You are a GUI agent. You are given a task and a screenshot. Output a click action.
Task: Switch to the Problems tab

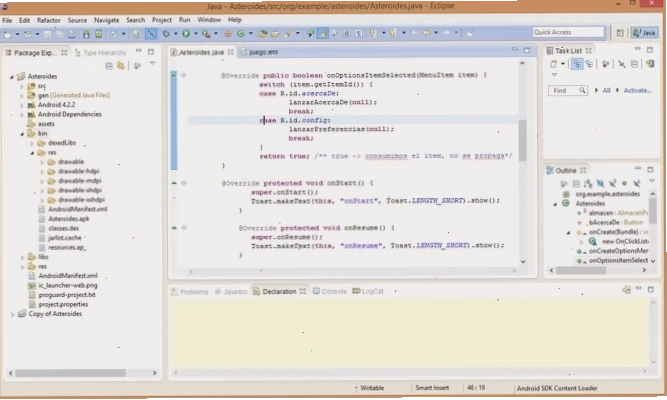coord(190,292)
